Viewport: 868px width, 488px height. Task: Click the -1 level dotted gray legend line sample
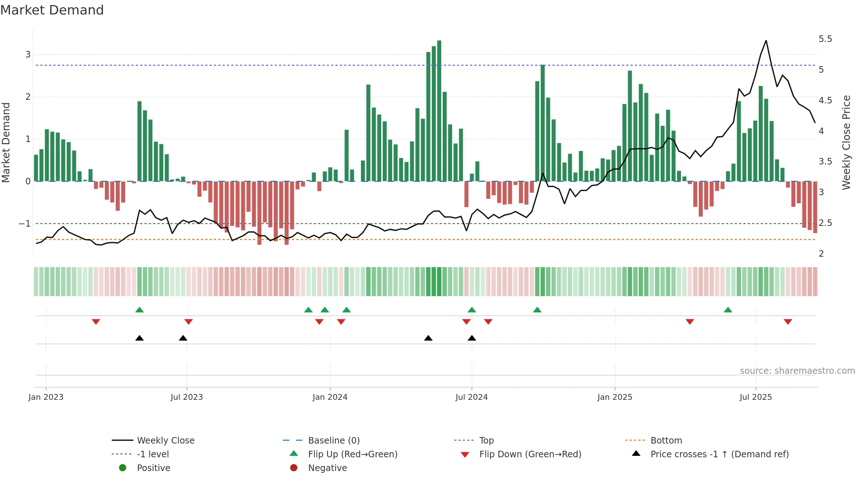click(122, 454)
